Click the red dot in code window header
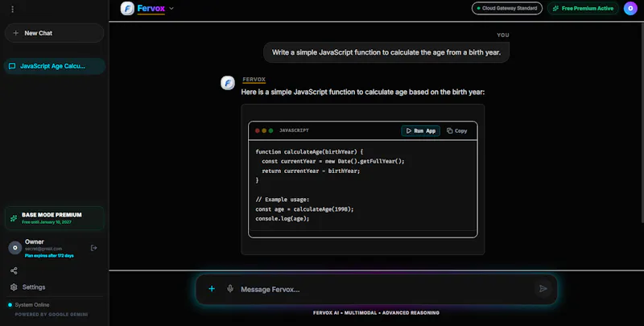This screenshot has width=644, height=326. [x=258, y=130]
